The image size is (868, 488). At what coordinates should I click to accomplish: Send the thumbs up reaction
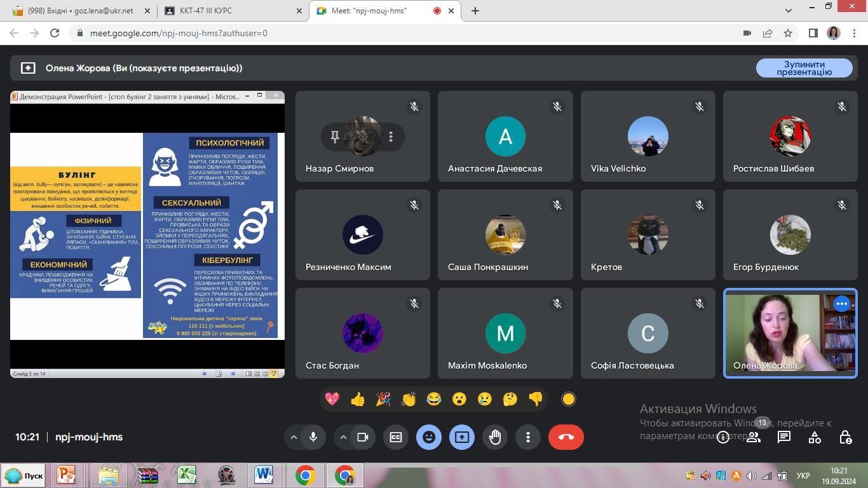point(358,399)
